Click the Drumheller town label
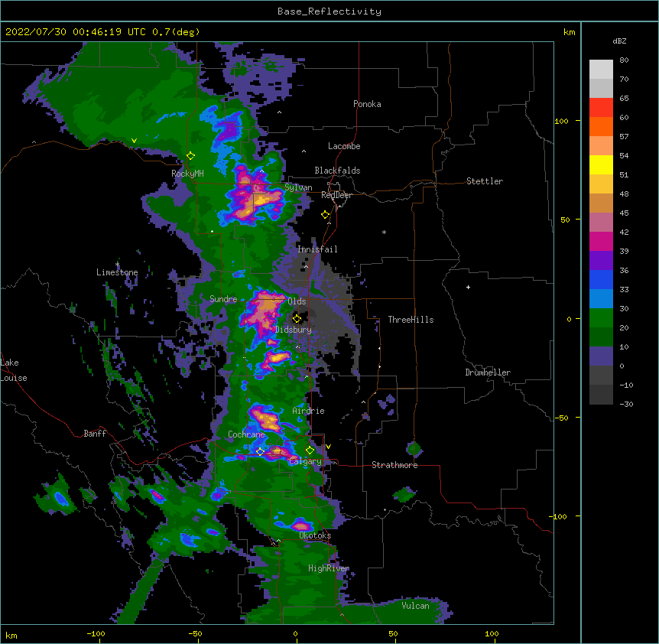The height and width of the screenshot is (644, 659). pyautogui.click(x=488, y=372)
